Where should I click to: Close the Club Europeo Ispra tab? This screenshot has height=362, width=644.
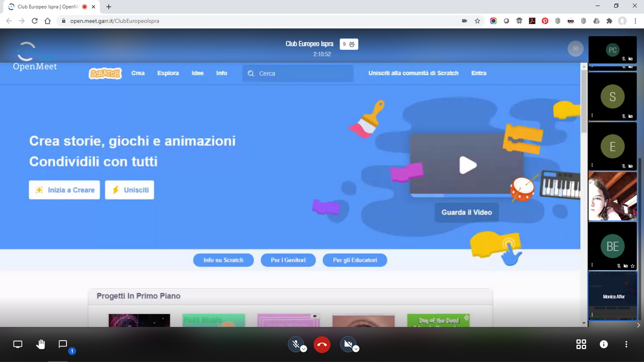[93, 6]
